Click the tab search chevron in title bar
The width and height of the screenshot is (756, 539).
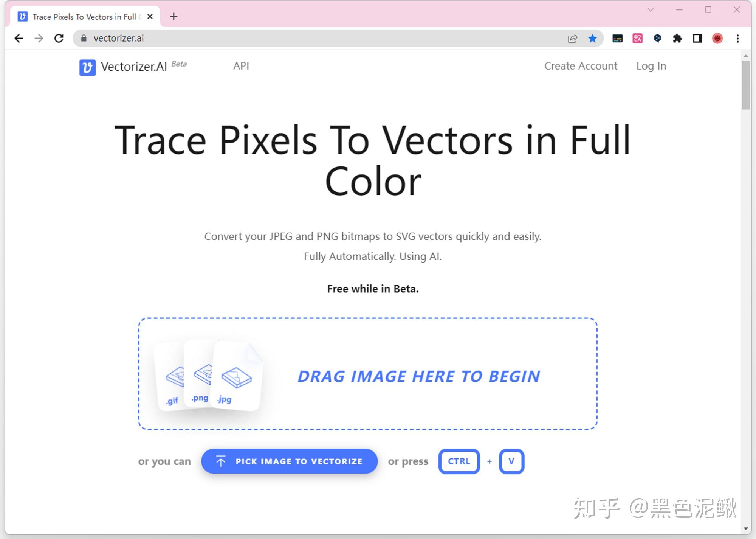(x=651, y=10)
